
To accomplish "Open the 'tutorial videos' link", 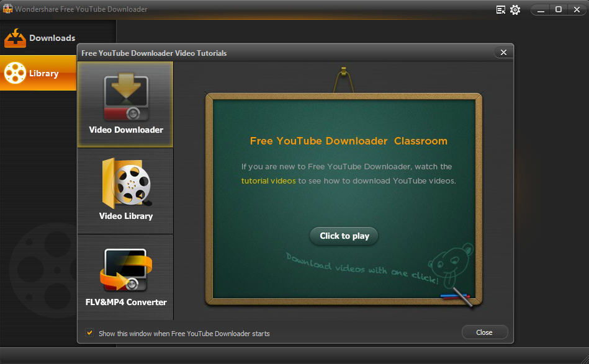I will (x=268, y=181).
